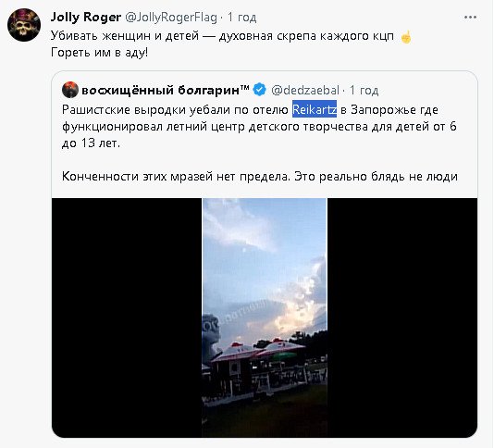Click the highlighted word Reikartz
Viewport: 494px width, 448px height.
(x=315, y=109)
